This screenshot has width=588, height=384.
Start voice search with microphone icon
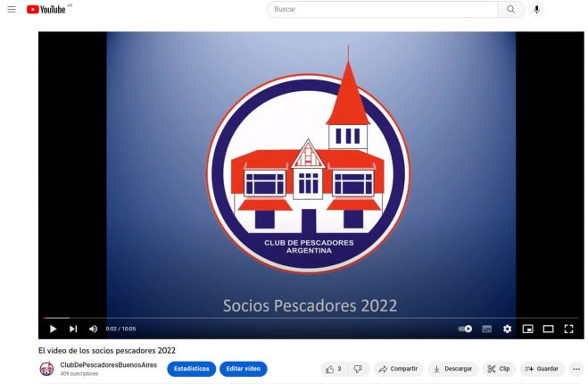(x=536, y=10)
